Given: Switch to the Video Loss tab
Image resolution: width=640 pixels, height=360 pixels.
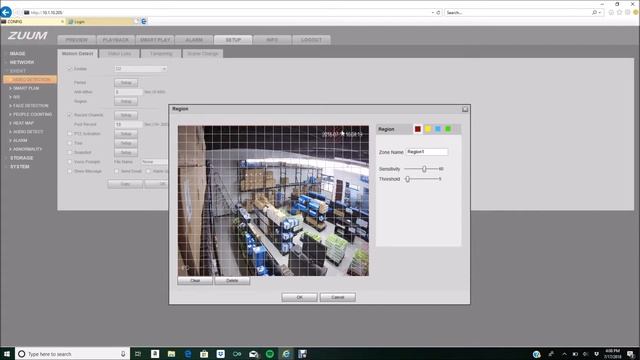Looking at the screenshot, I should click(x=120, y=53).
